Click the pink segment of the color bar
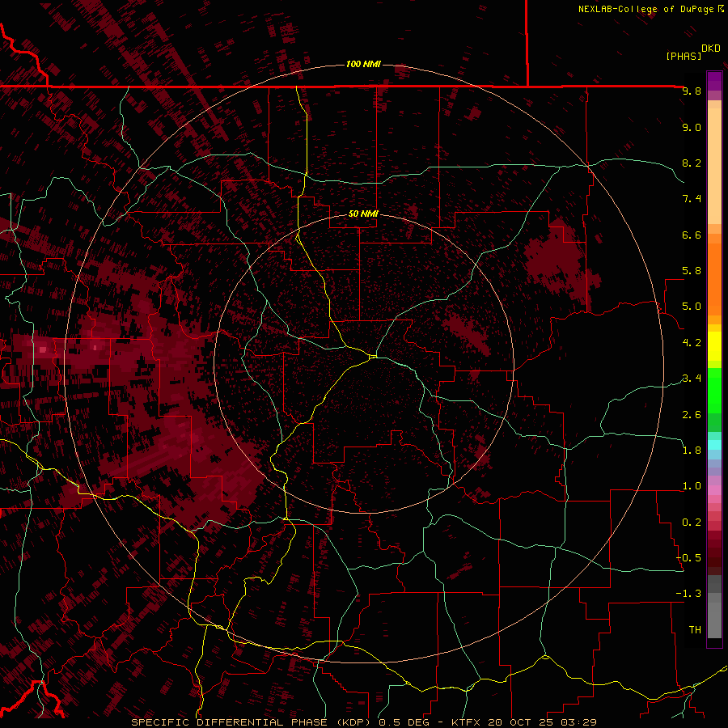 point(714,489)
